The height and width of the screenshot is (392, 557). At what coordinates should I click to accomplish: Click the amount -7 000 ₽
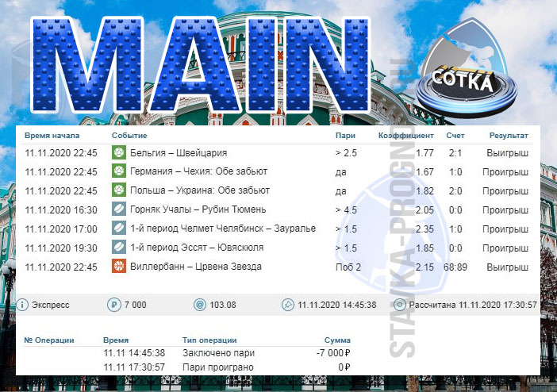point(333,353)
